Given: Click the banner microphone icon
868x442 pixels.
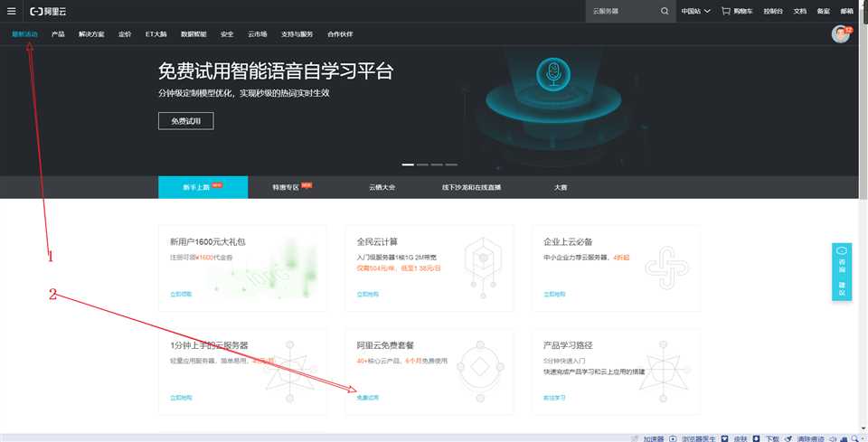Looking at the screenshot, I should coord(553,75).
